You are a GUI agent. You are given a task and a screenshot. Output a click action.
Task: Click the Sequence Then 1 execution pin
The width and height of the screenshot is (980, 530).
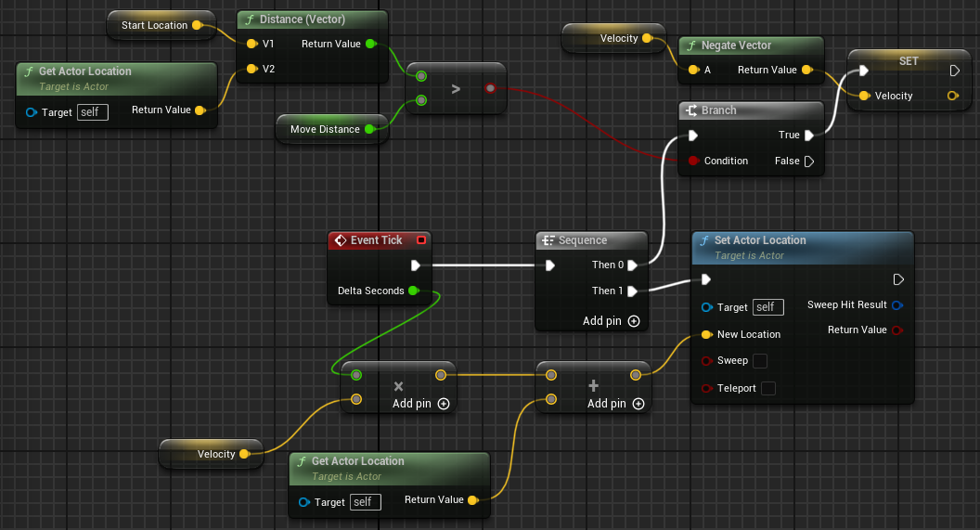click(x=632, y=291)
